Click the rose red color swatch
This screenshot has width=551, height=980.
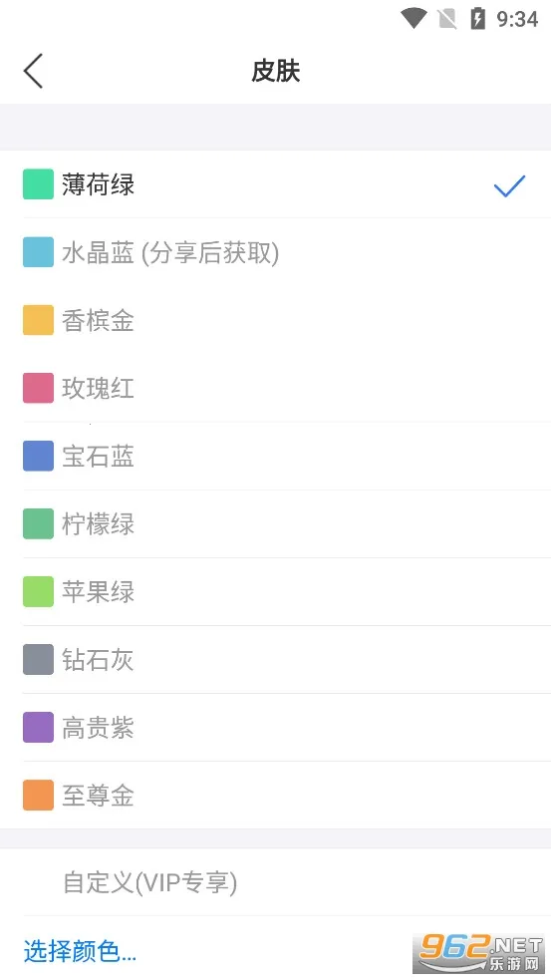click(x=38, y=388)
